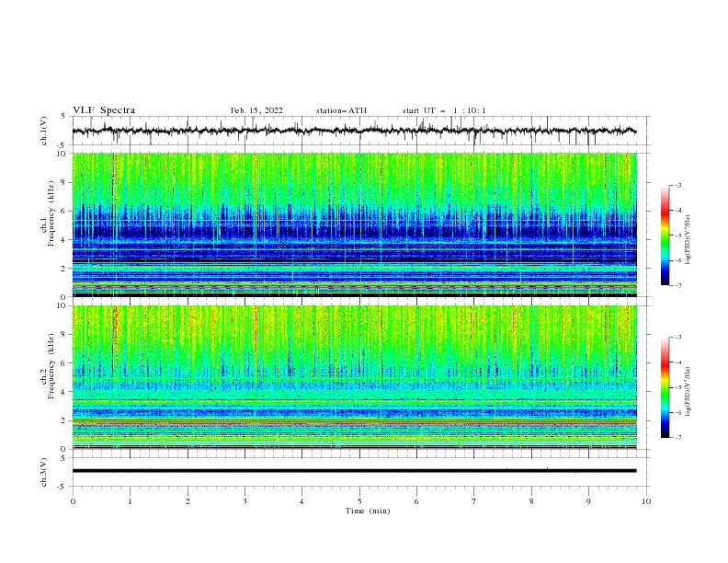
Task: Click the 'ch.3(V)' axis label
Action: click(44, 472)
